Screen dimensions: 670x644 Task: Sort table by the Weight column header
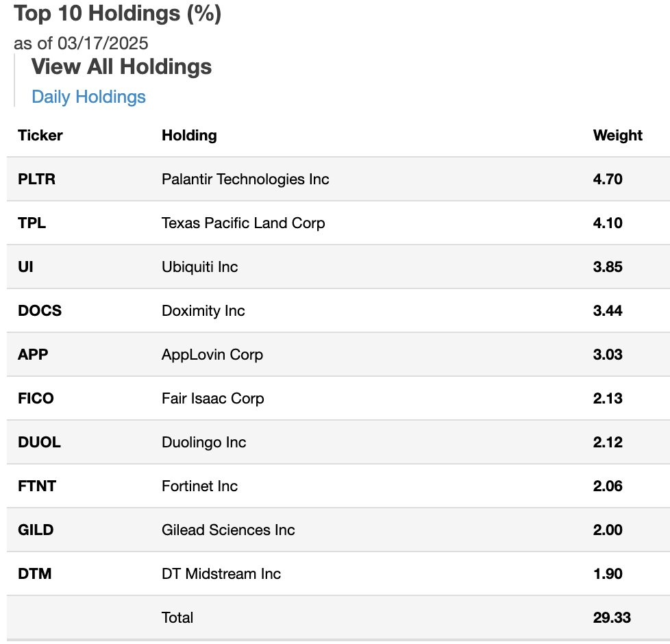click(x=617, y=135)
